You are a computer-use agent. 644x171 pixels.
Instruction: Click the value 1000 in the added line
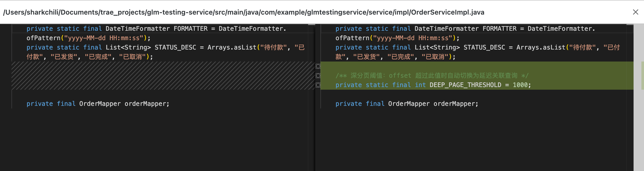click(520, 85)
